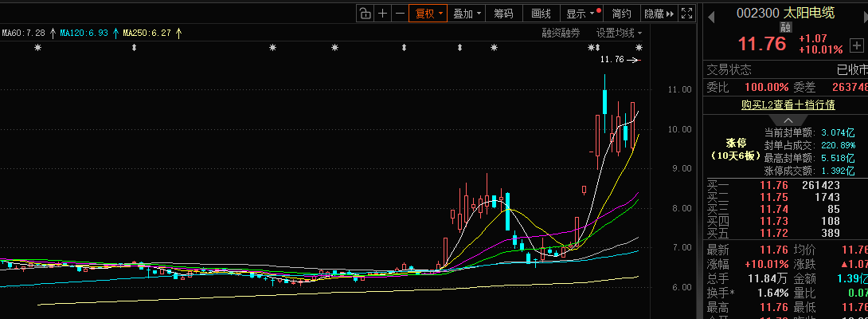
Task: Open the 画线 drawing tools
Action: [541, 14]
